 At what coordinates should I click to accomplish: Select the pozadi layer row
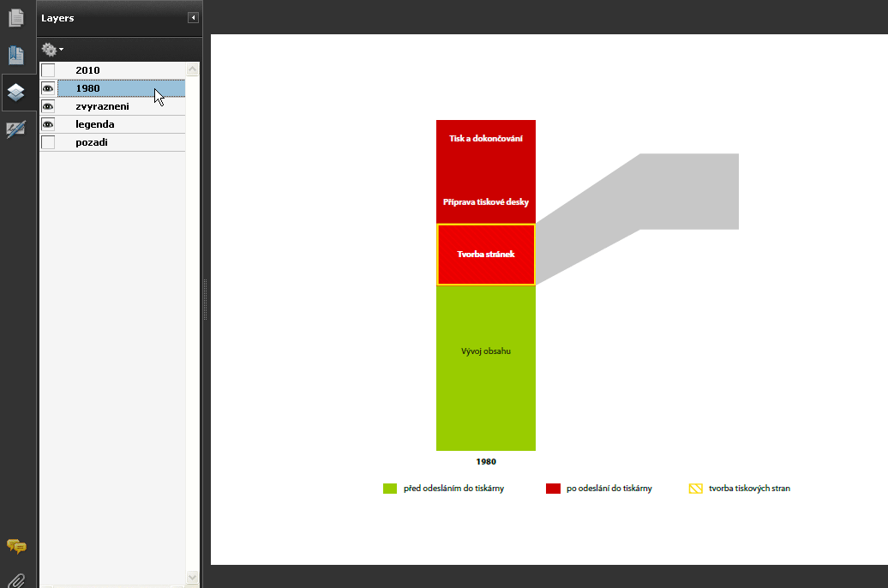coord(121,142)
